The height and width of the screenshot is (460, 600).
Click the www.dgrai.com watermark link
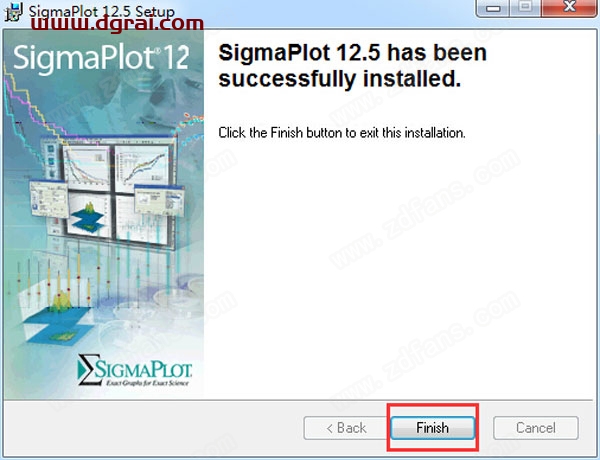tap(117, 24)
